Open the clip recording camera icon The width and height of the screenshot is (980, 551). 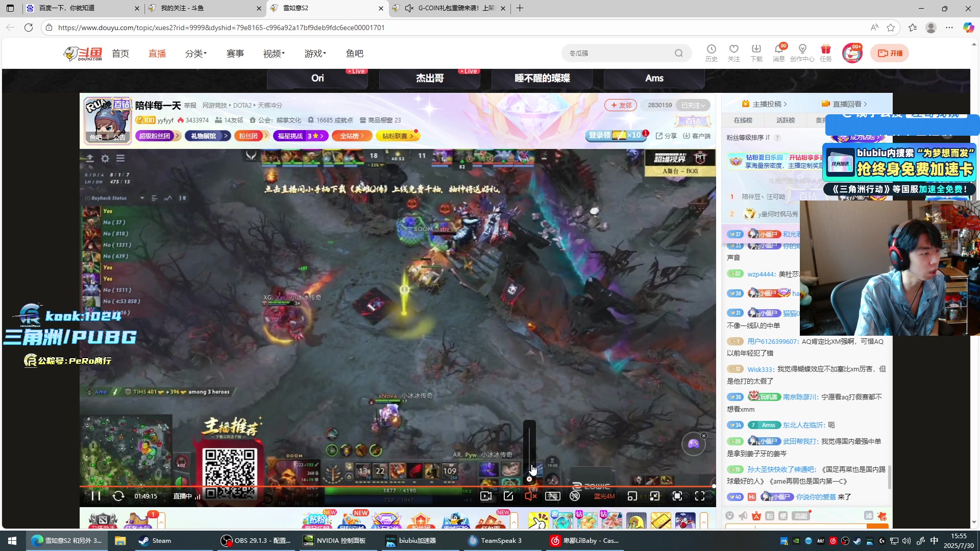pyautogui.click(x=486, y=496)
